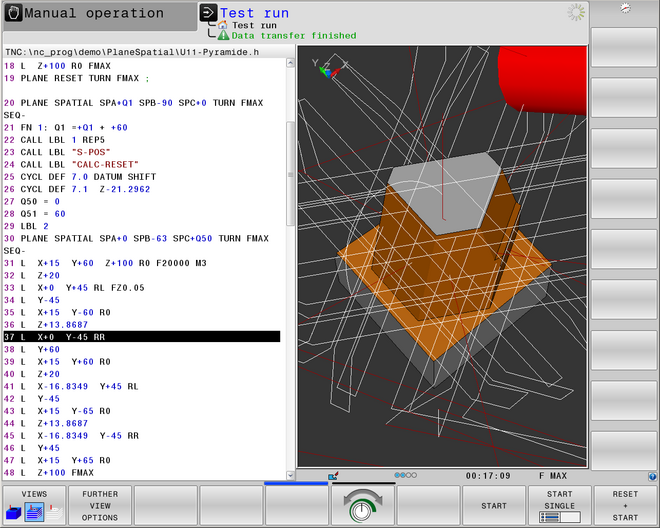Image resolution: width=660 pixels, height=528 pixels.
Task: Click the simulation speed dial icon
Action: (362, 506)
